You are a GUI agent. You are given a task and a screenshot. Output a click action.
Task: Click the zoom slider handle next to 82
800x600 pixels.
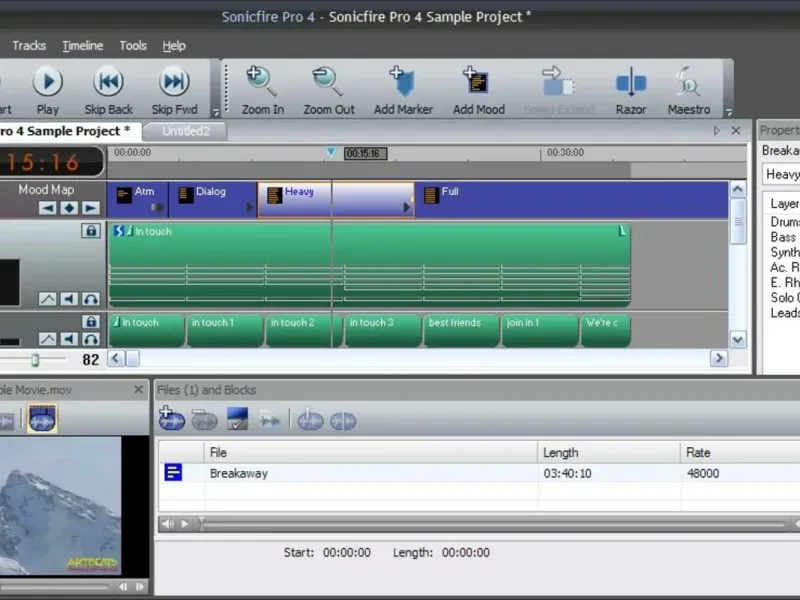pos(35,360)
